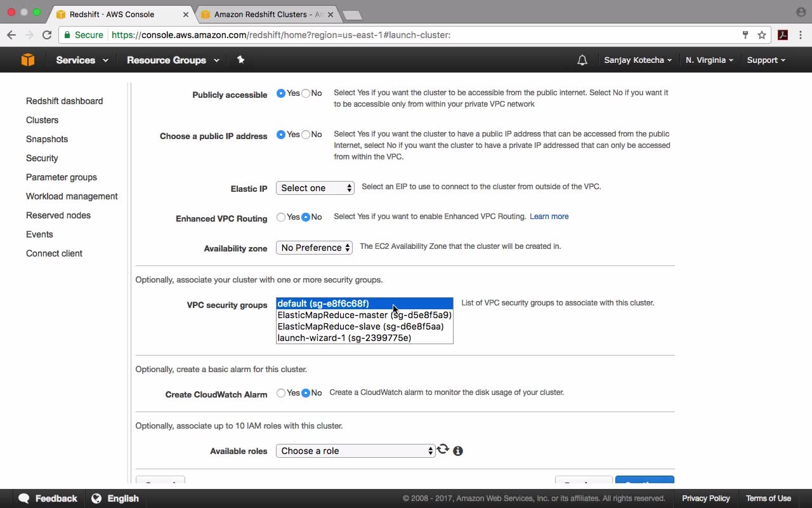
Task: Click the info icon beside Available roles
Action: point(458,451)
